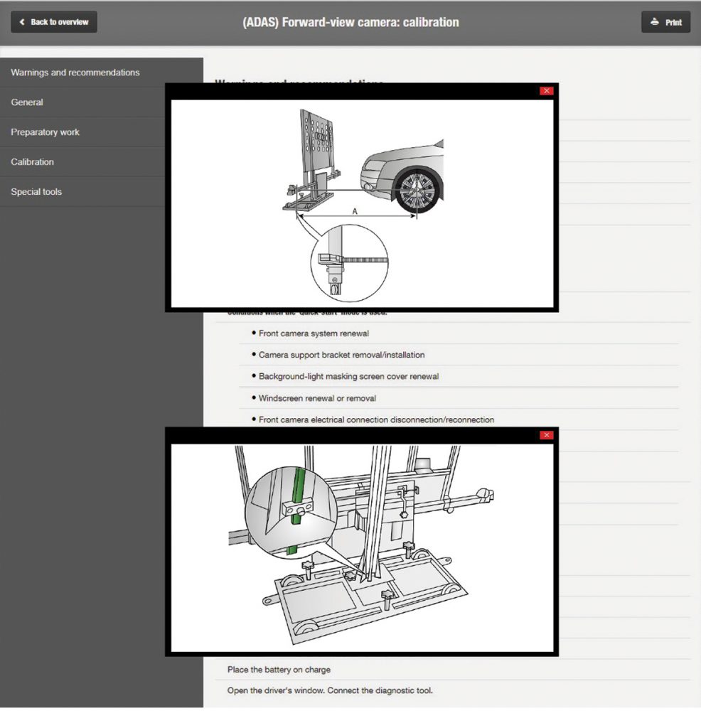Viewport: 701px width, 728px height.
Task: Go back using Back to overview button
Action: [54, 22]
